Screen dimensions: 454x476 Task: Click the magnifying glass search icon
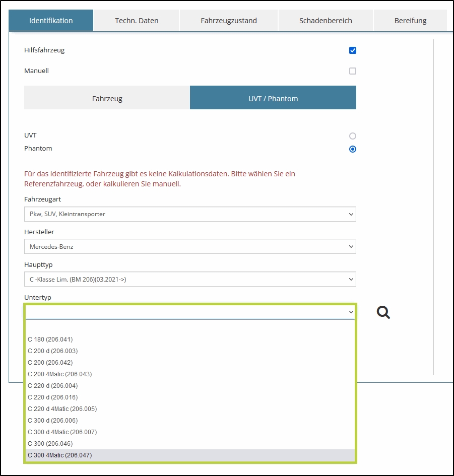[x=383, y=313]
